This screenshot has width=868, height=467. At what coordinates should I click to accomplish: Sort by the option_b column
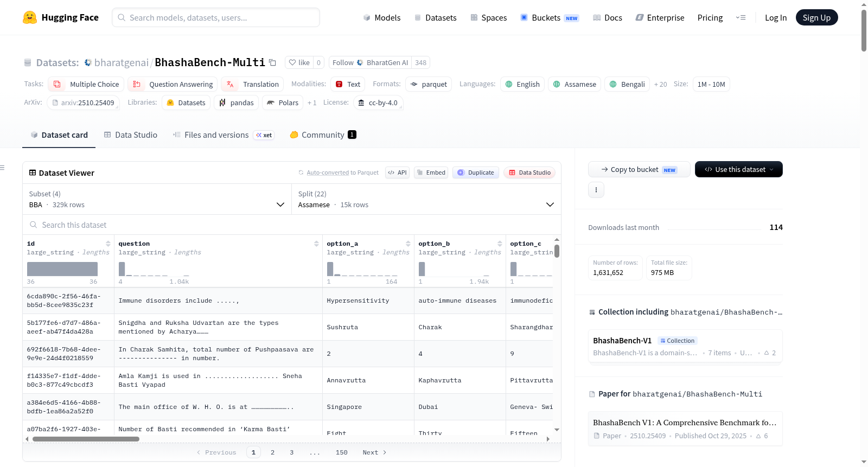[500, 244]
